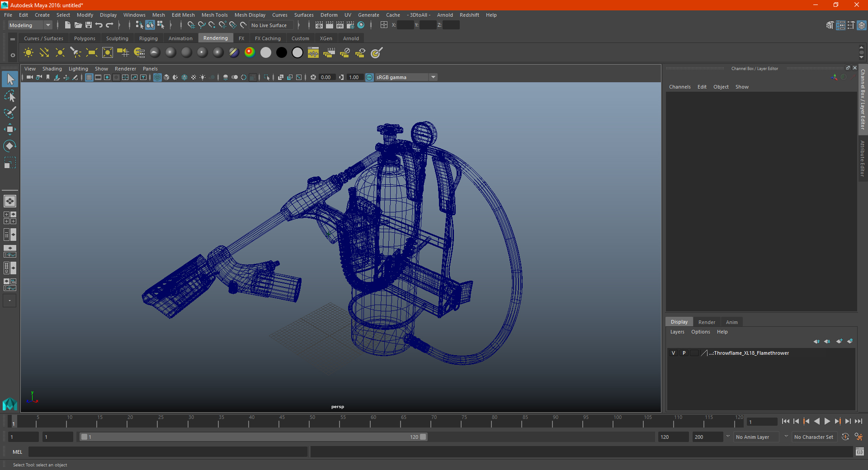Assign the ramp shader colorful sphere
The width and height of the screenshot is (868, 470).
250,53
